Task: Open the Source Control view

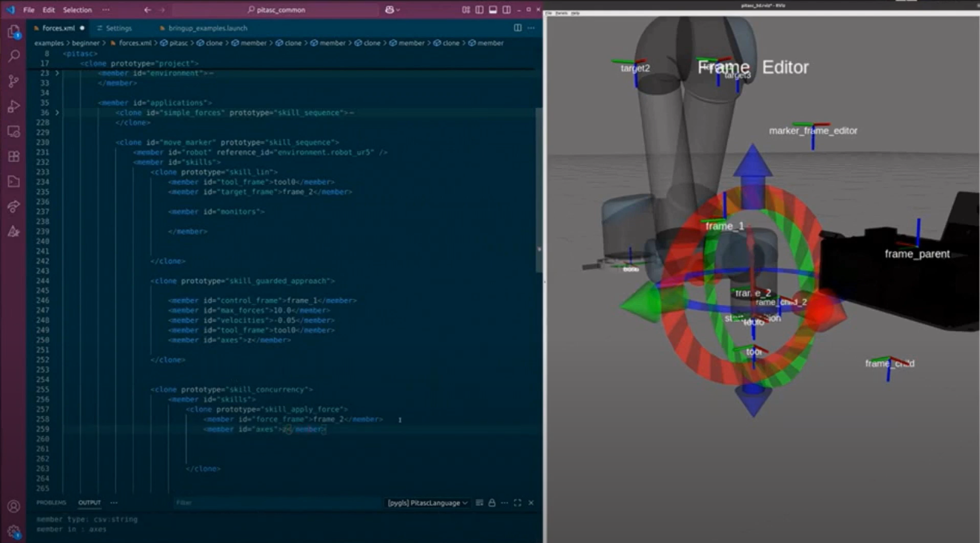Action: [14, 81]
